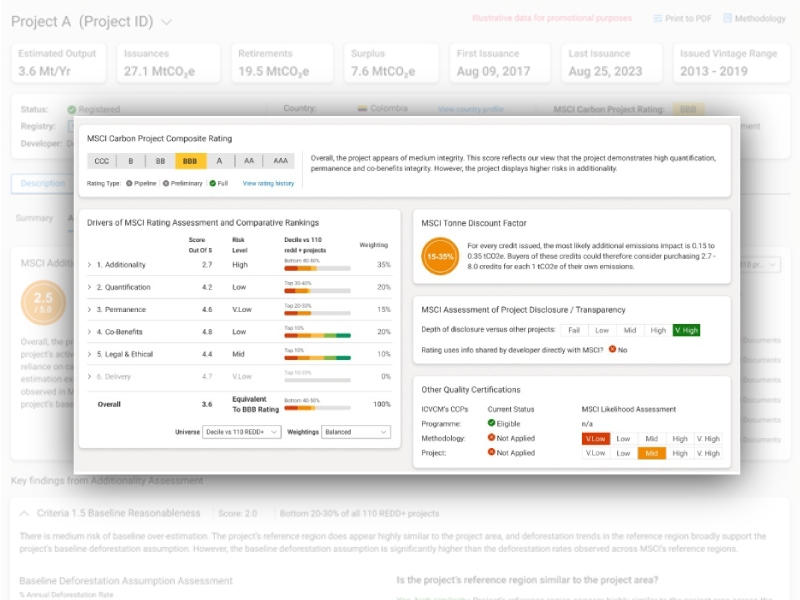Click the Print to PDF label
Viewport: 800px width, 600px height.
click(x=688, y=18)
